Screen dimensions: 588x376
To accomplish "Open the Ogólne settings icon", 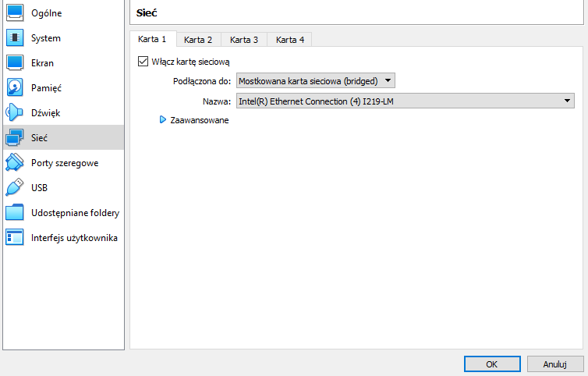I will tap(15, 12).
